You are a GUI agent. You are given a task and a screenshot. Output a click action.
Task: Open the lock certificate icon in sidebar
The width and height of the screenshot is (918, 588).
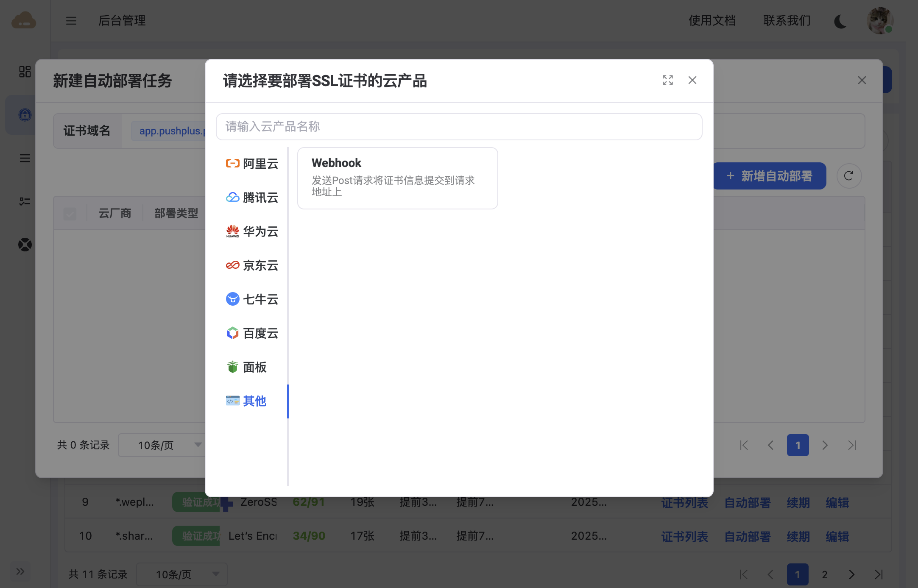(25, 115)
